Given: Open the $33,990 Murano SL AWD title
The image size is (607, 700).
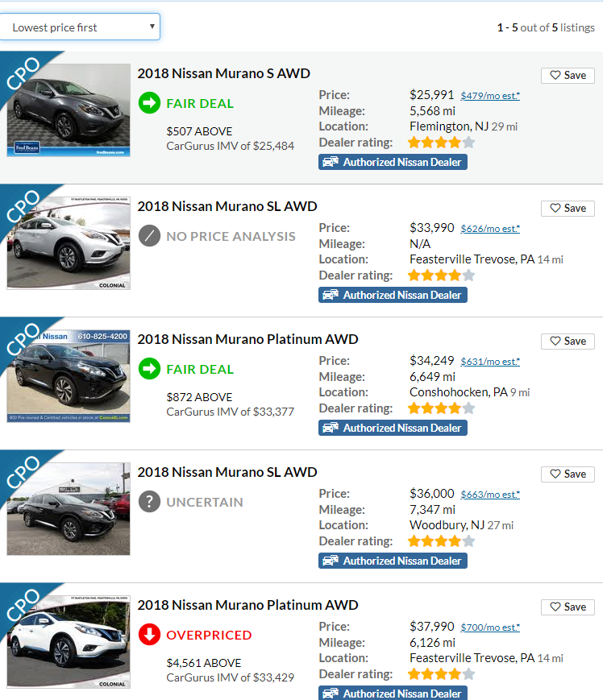Looking at the screenshot, I should 227,207.
